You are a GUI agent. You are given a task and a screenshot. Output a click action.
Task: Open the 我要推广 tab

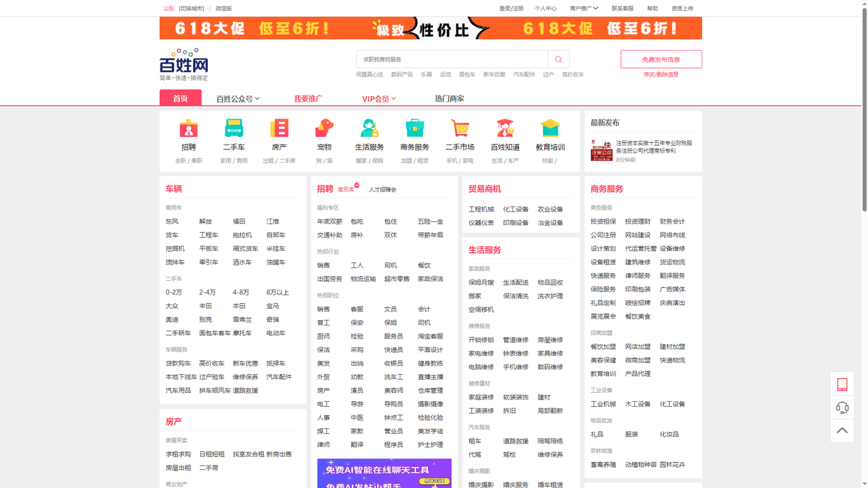[x=308, y=99]
